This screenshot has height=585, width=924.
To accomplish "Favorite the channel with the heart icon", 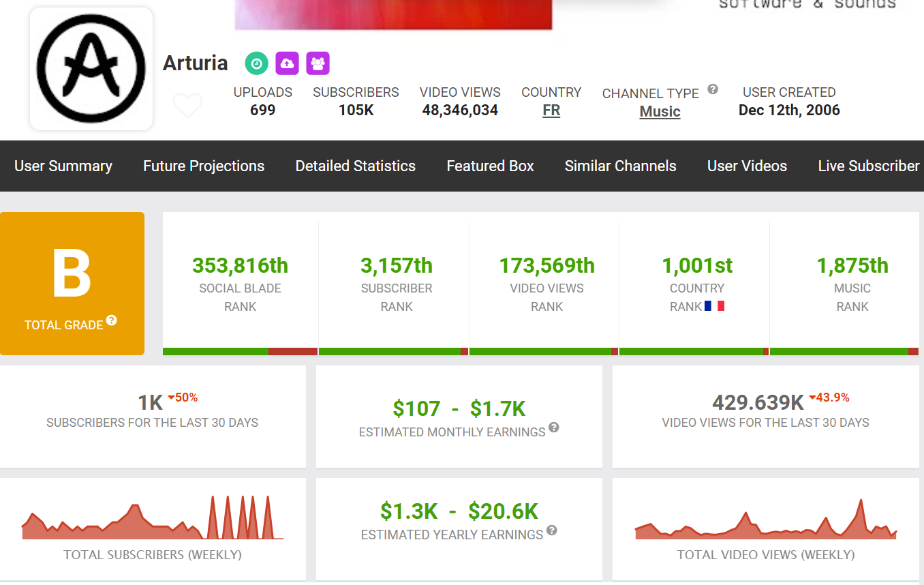I will (x=187, y=106).
